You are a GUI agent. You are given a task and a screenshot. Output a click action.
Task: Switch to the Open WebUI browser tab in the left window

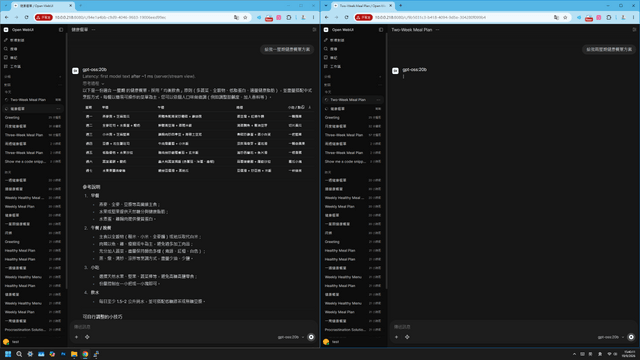click(x=42, y=6)
